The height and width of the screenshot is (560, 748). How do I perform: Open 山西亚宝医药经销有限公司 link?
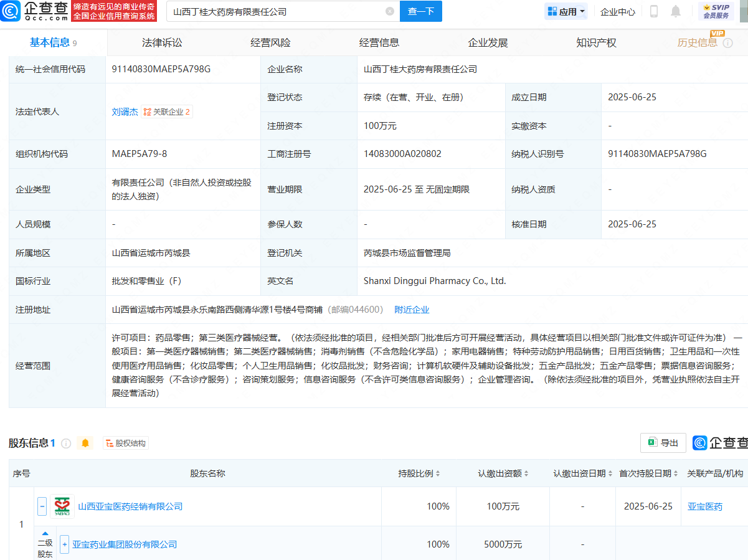130,506
